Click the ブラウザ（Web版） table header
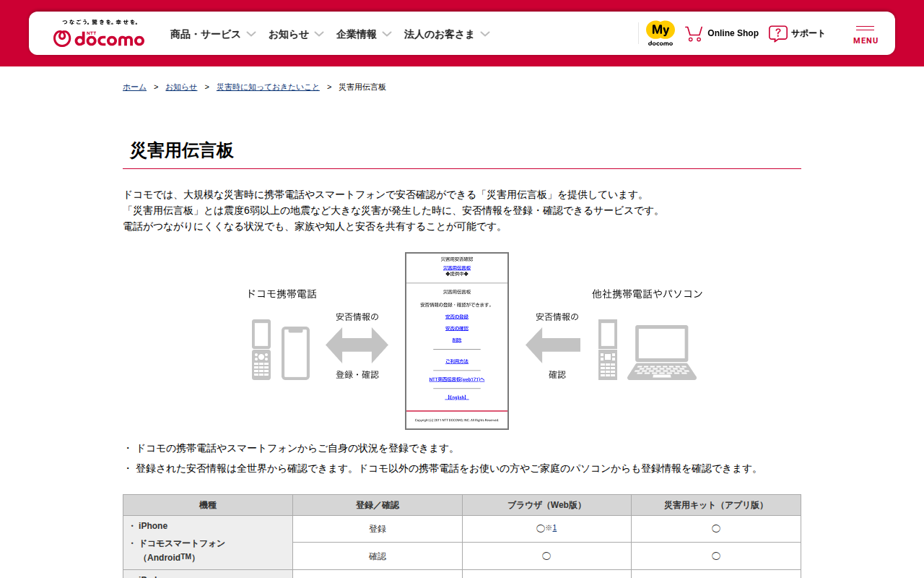Image resolution: width=924 pixels, height=578 pixels. pos(546,505)
